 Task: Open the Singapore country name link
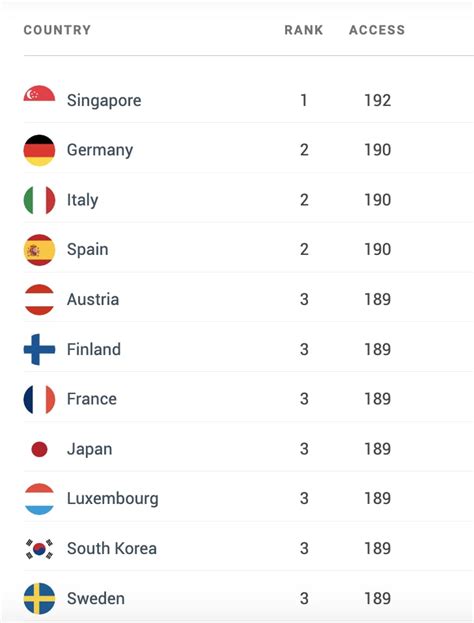(x=104, y=101)
